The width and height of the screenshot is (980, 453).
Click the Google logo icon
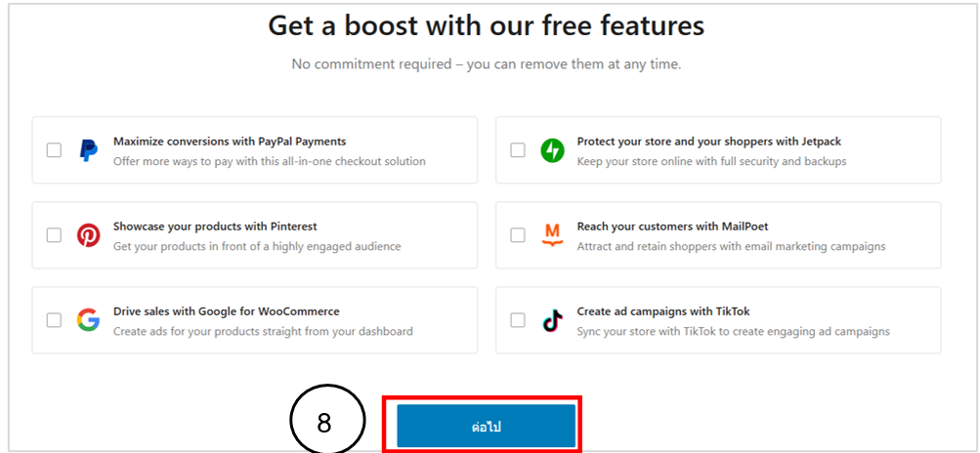(x=89, y=320)
